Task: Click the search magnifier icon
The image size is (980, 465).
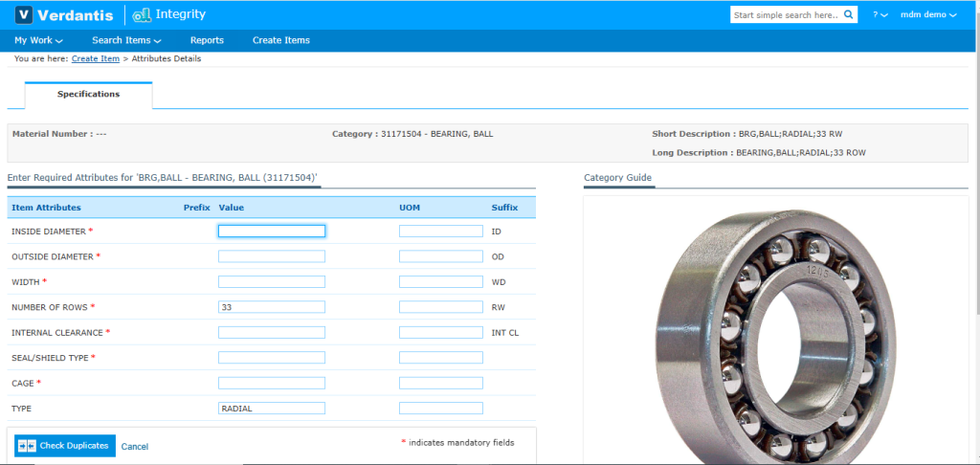Action: point(850,15)
